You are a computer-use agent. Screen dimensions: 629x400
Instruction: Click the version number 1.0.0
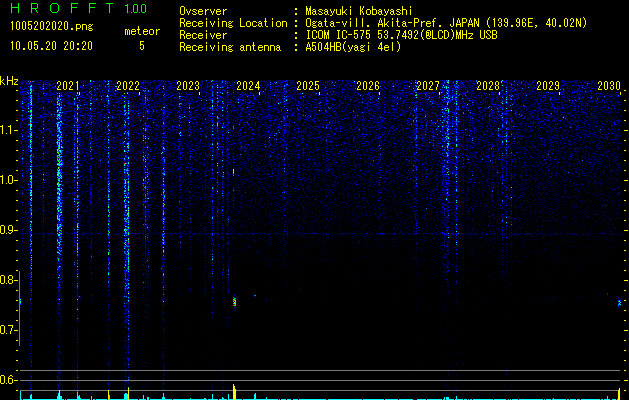click(136, 9)
